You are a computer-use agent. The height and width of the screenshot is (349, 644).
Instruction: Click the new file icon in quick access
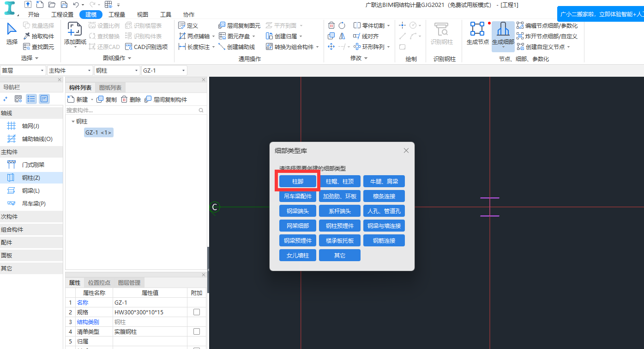click(40, 5)
